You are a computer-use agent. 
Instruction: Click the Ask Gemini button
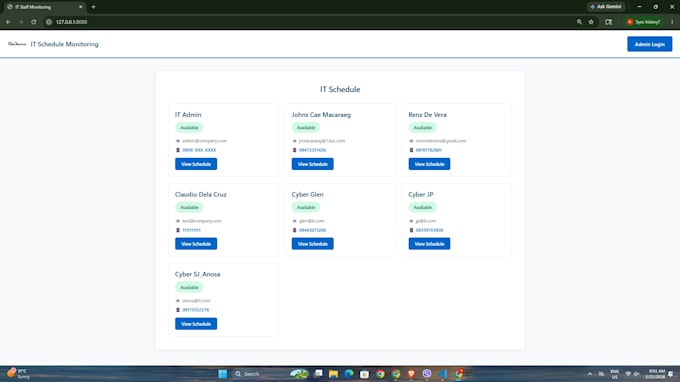605,7
